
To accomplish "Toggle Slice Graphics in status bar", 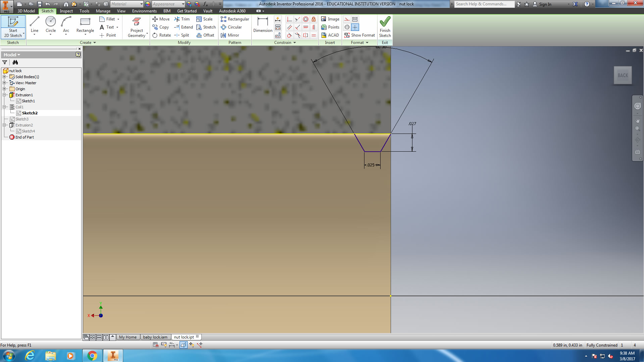I will pos(183,345).
